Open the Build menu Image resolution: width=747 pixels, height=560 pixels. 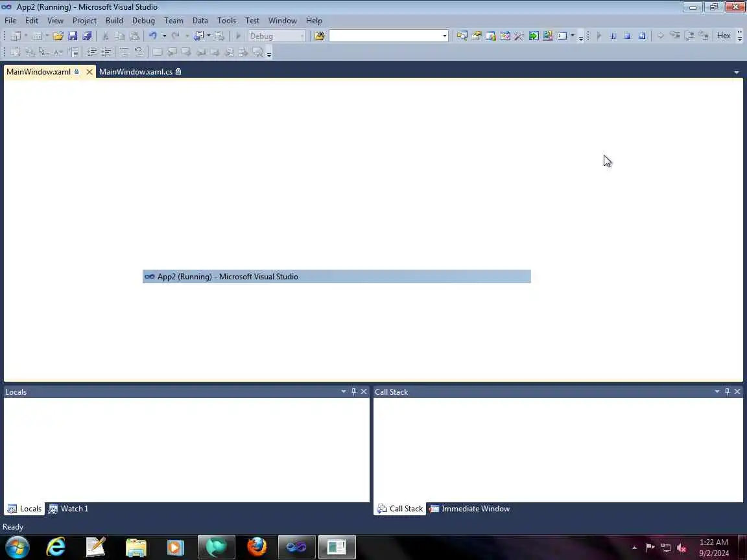(114, 21)
